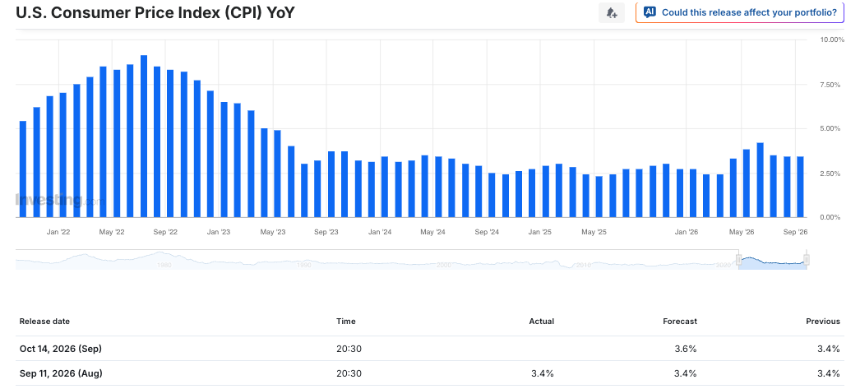The height and width of the screenshot is (389, 860).
Task: Click the Sep '26 x-axis label
Action: tap(796, 232)
